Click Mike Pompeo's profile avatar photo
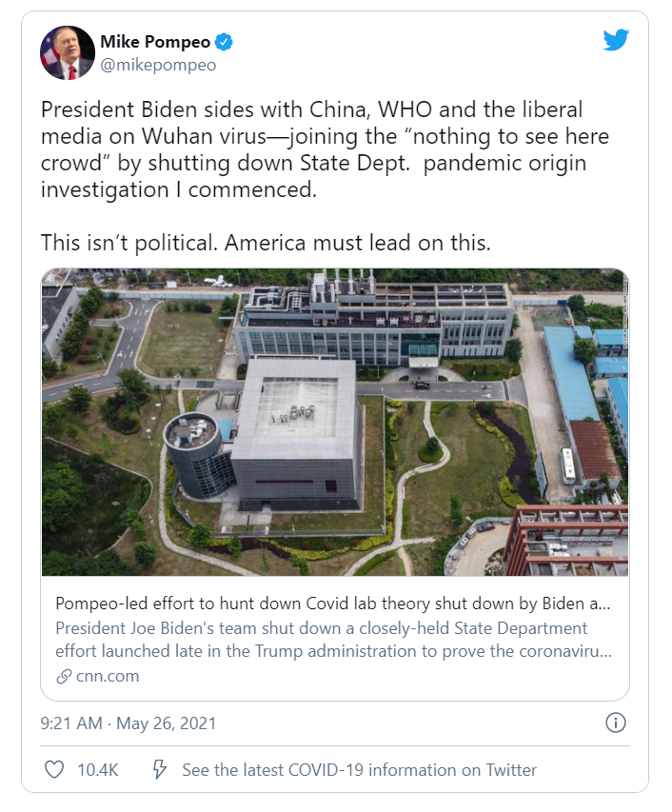 coord(67,53)
